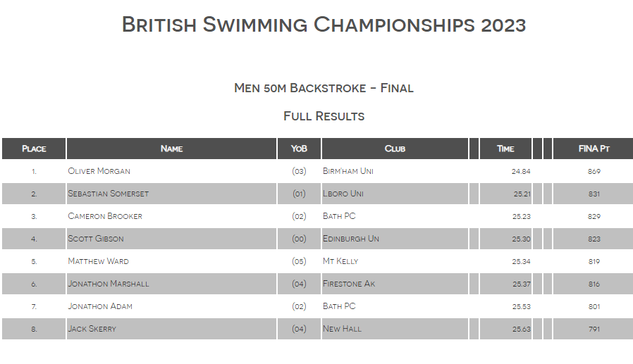This screenshot has height=364, width=633.
Task: Click the Time column header
Action: (505, 149)
